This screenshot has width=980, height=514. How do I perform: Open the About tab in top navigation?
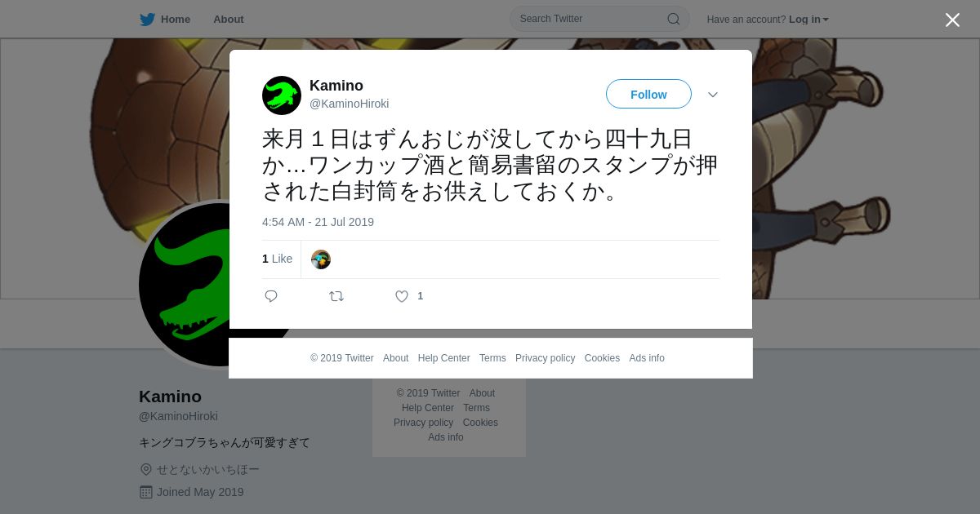229,20
